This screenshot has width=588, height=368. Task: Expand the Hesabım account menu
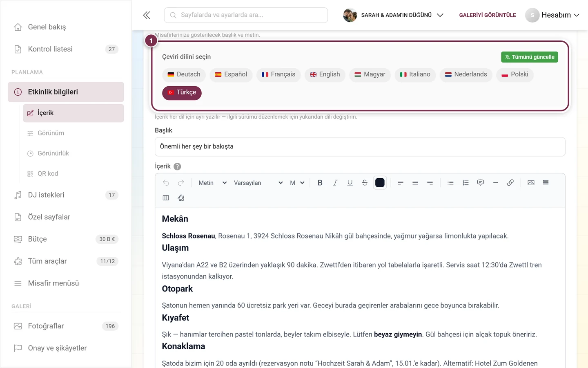coord(552,15)
